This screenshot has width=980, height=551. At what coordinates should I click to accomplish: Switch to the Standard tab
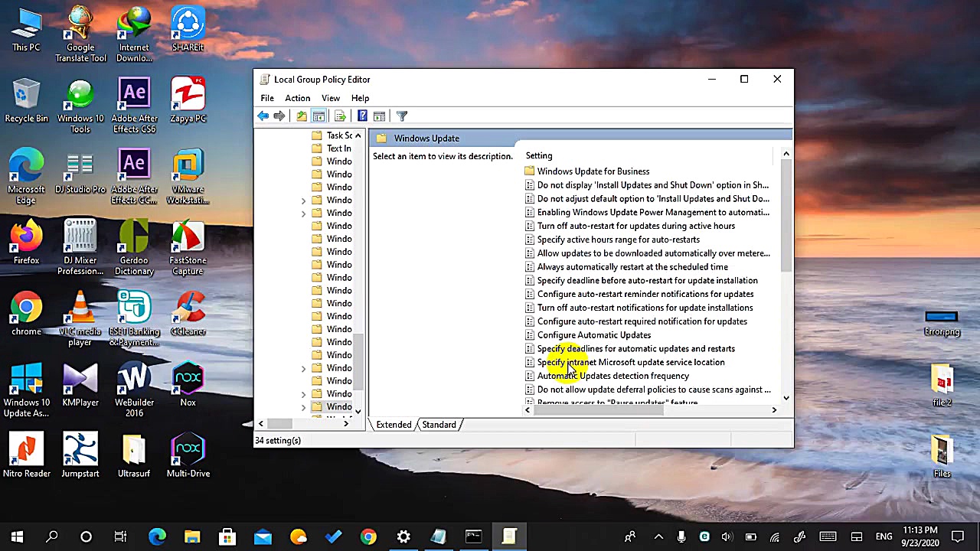click(439, 425)
